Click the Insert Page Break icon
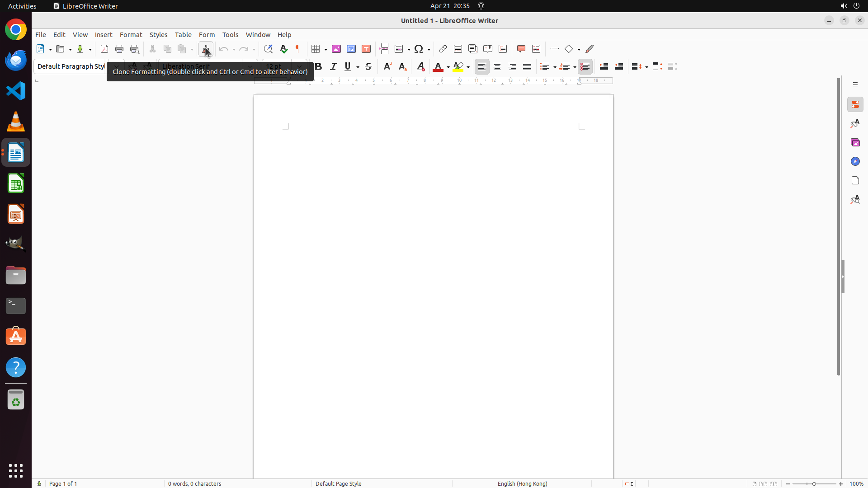The image size is (868, 488). pyautogui.click(x=384, y=49)
